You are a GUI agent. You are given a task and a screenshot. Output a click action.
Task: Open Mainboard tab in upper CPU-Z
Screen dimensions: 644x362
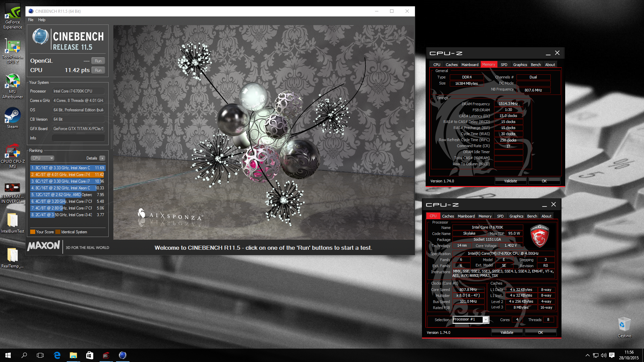tap(470, 65)
